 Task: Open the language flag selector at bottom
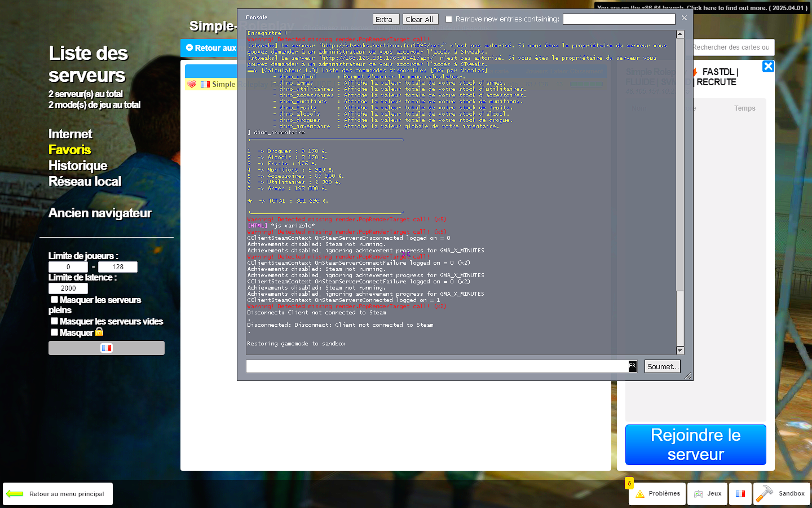pos(740,494)
